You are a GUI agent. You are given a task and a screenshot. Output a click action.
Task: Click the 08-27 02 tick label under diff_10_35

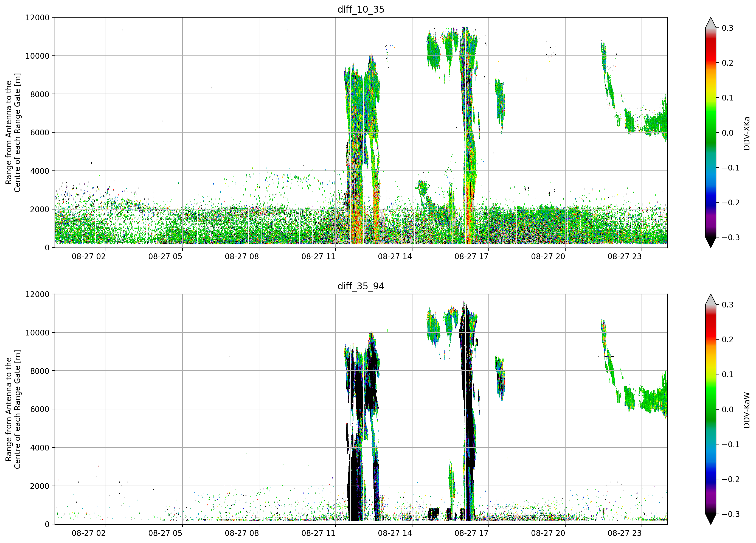[89, 256]
